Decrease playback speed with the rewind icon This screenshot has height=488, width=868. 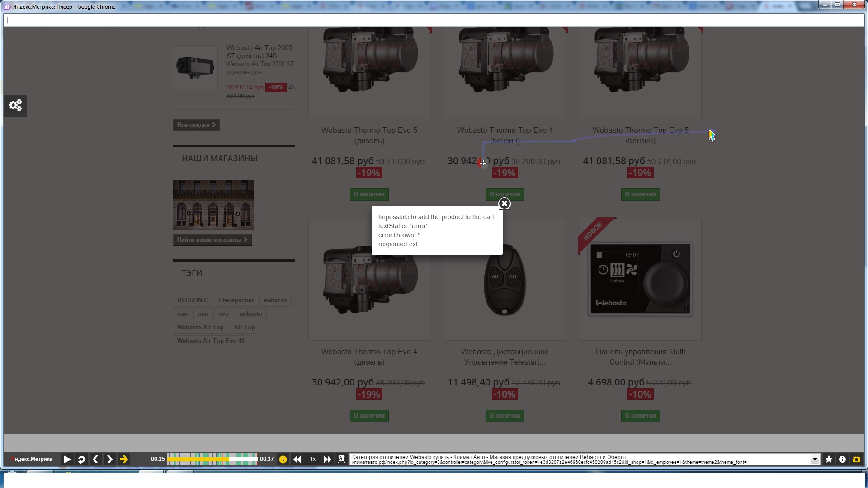click(297, 460)
